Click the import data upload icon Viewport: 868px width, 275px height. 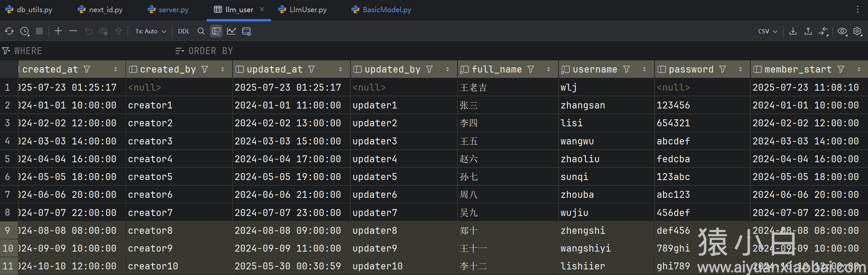[x=808, y=31]
